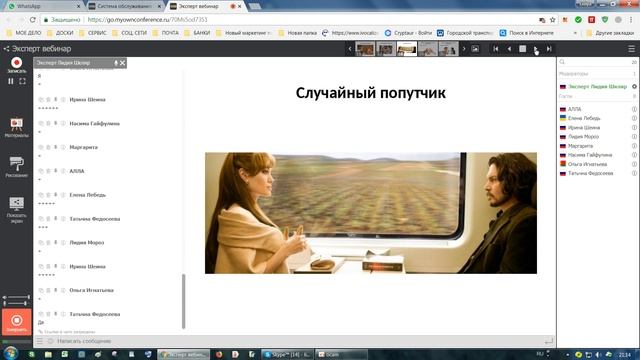This screenshot has height=360, width=640.
Task: Switch to the Система обслуживания browser tab
Action: point(124,6)
